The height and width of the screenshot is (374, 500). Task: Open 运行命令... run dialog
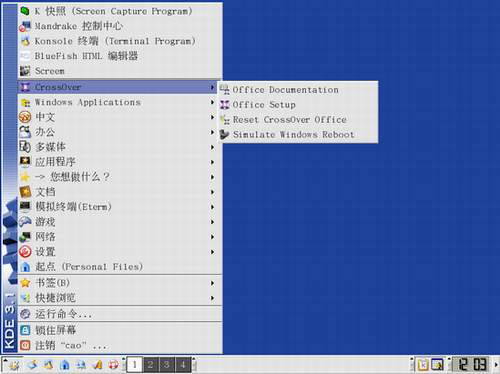point(120,314)
